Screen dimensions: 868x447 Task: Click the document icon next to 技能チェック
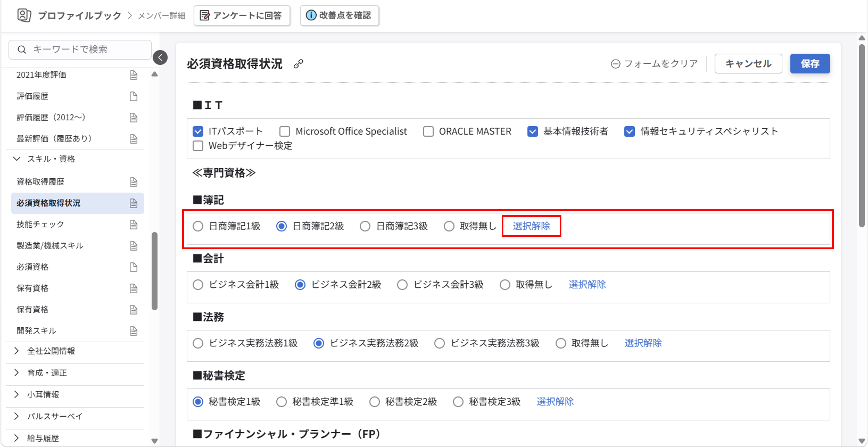coord(133,224)
